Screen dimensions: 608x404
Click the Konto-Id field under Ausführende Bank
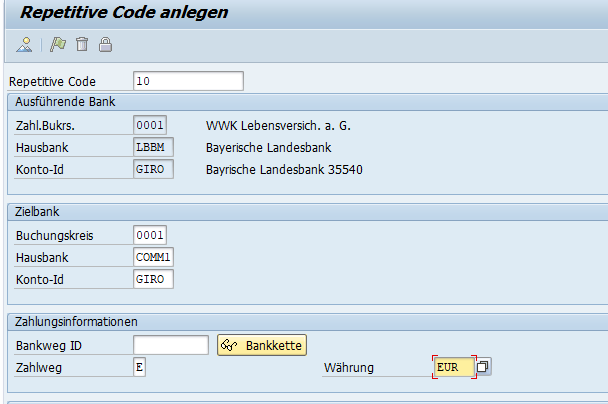tap(153, 169)
